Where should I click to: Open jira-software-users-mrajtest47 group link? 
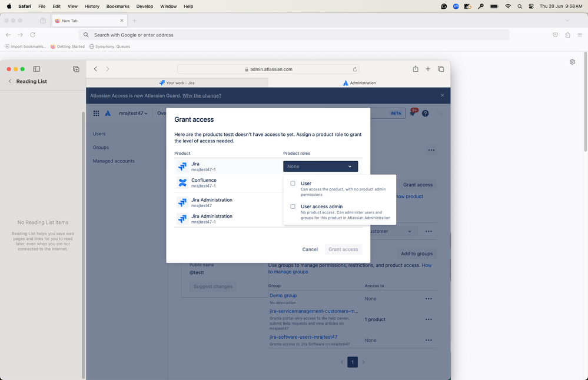[303, 337]
